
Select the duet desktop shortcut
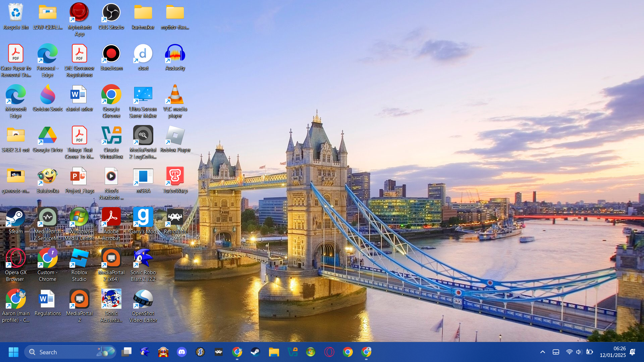click(143, 54)
